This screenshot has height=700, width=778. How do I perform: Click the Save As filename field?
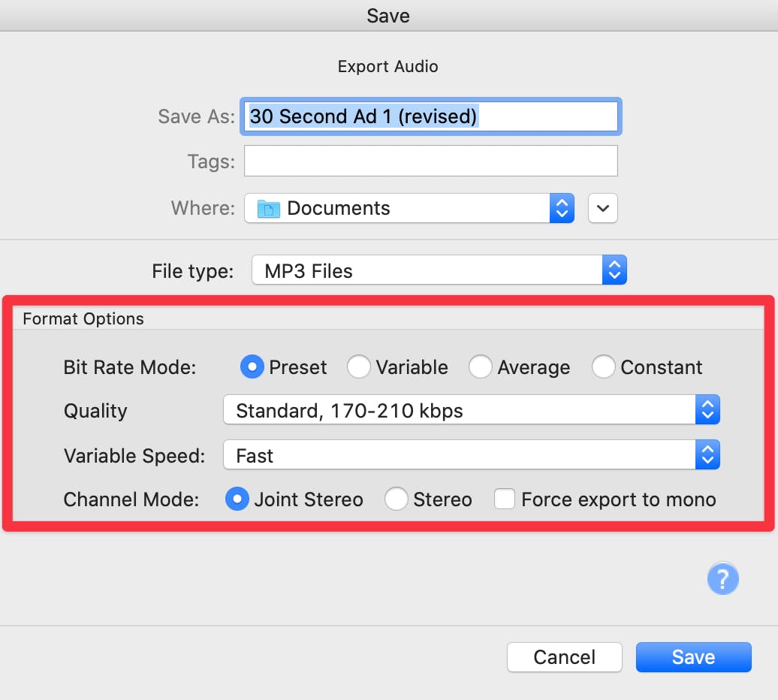[430, 116]
